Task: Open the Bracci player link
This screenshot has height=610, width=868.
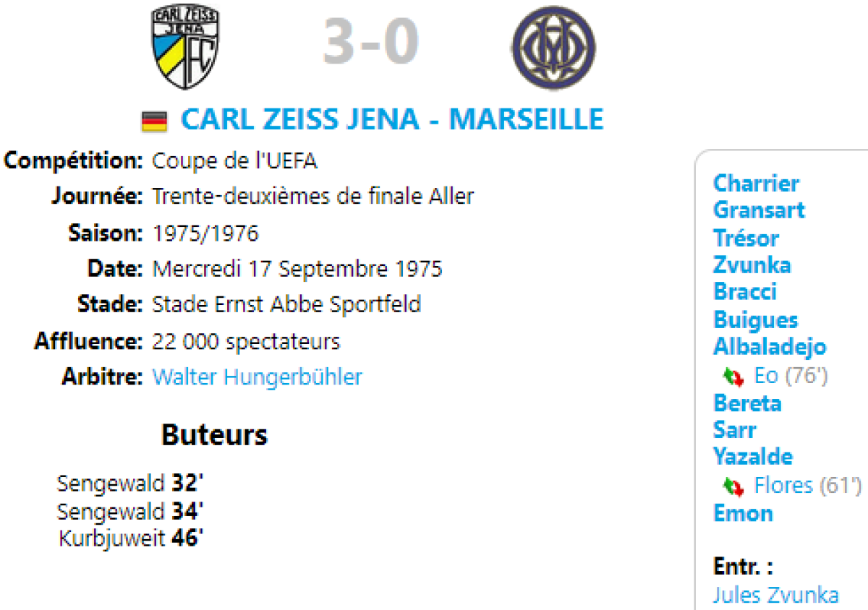Action: point(745,292)
